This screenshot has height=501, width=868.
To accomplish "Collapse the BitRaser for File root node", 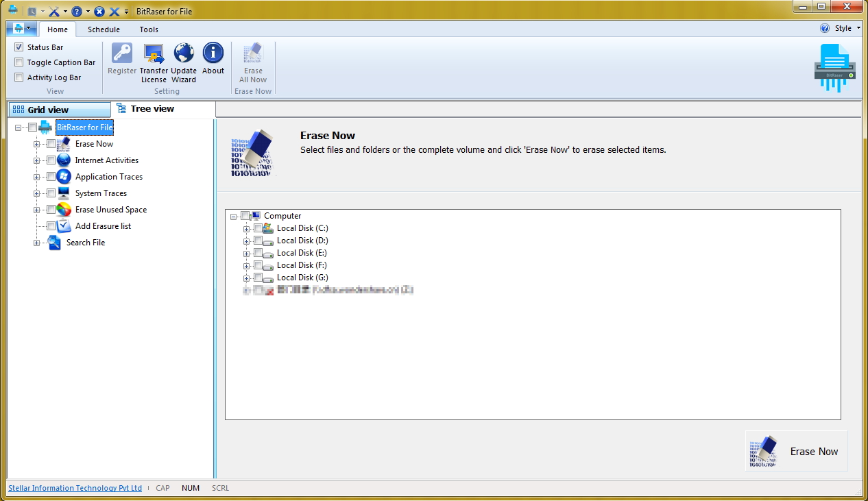I will tap(19, 127).
